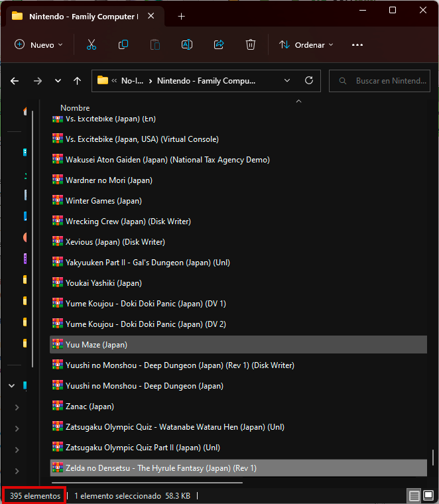This screenshot has width=439, height=504.
Task: Open the Nuevo dropdown button
Action: pyautogui.click(x=38, y=44)
